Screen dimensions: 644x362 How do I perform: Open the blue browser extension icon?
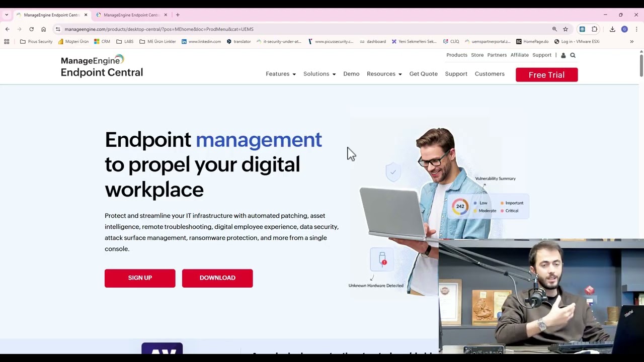pyautogui.click(x=582, y=29)
